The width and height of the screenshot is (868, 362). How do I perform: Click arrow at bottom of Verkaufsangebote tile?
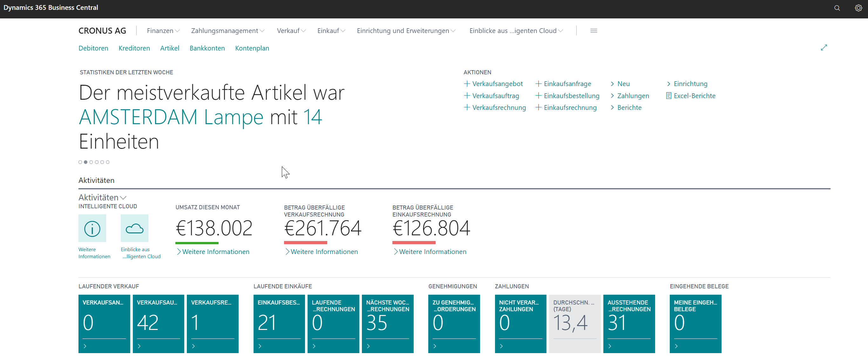(85, 346)
